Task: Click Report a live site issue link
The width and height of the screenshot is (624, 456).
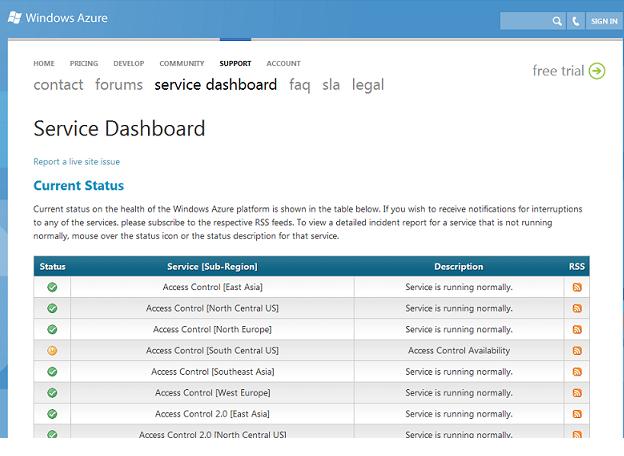Action: pyautogui.click(x=76, y=162)
